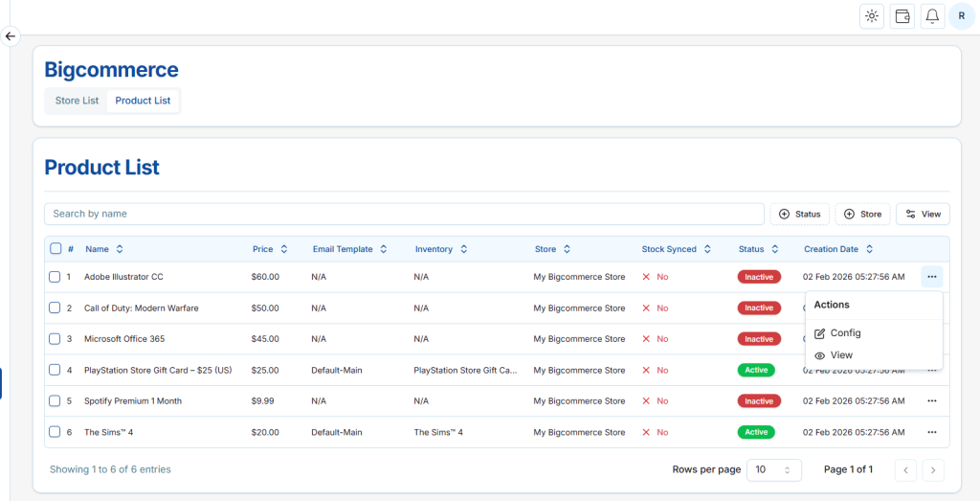Switch to the Store List tab
This screenshot has width=980, height=501.
77,101
